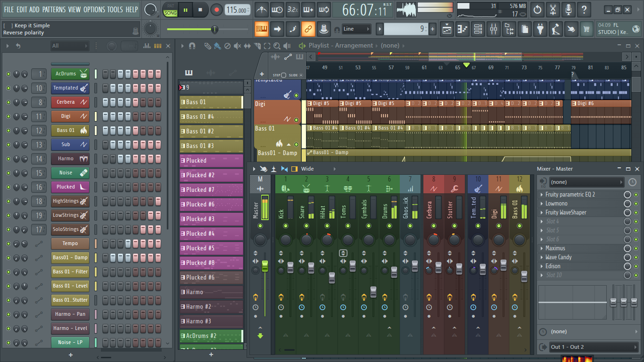Click the typing keyboard to piano icon
644x362 pixels.
(x=262, y=29)
